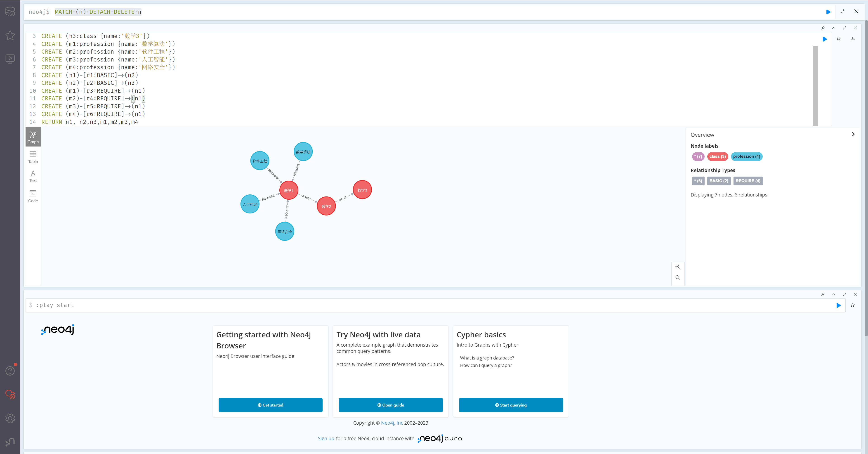Viewport: 868px width, 454px height.
Task: Click the code editor vertical scrollbar
Action: (x=815, y=86)
